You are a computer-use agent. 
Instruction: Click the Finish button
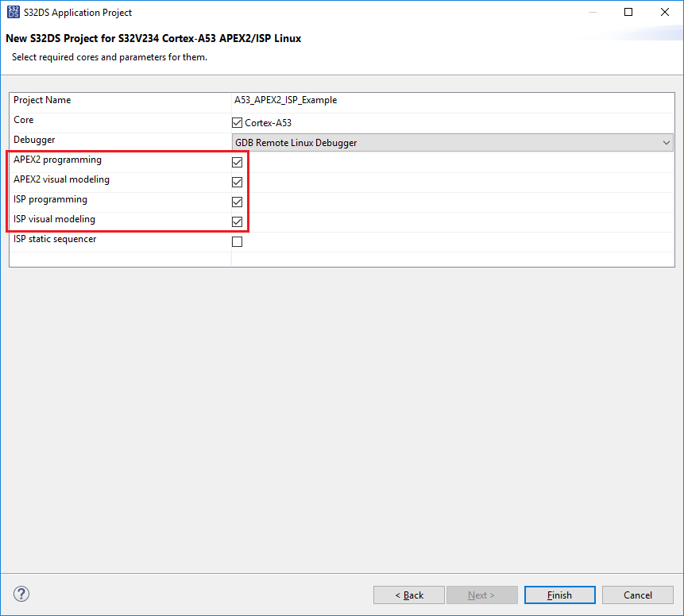(x=559, y=595)
